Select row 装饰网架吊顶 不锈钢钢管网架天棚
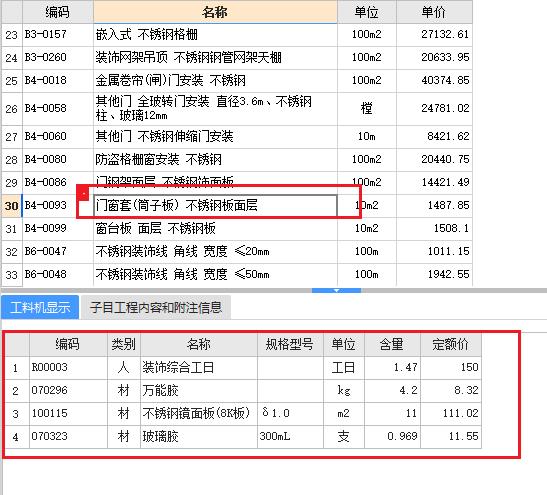547x495 pixels. click(237, 58)
